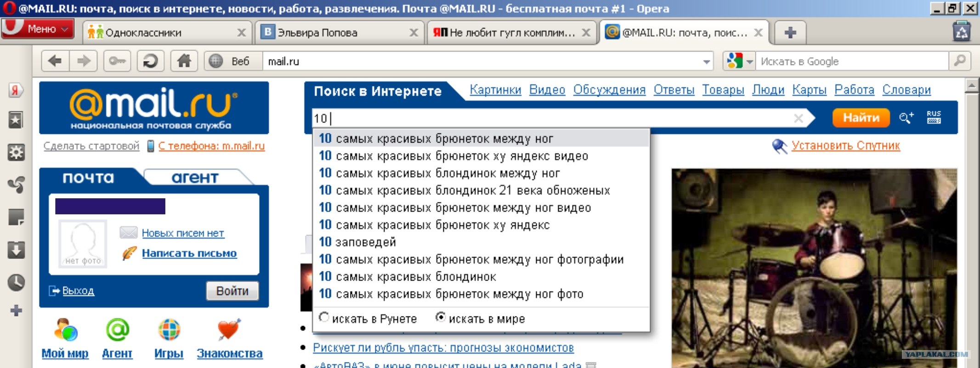Add a panel with the sidebar plus icon
The image size is (980, 368).
tap(16, 310)
